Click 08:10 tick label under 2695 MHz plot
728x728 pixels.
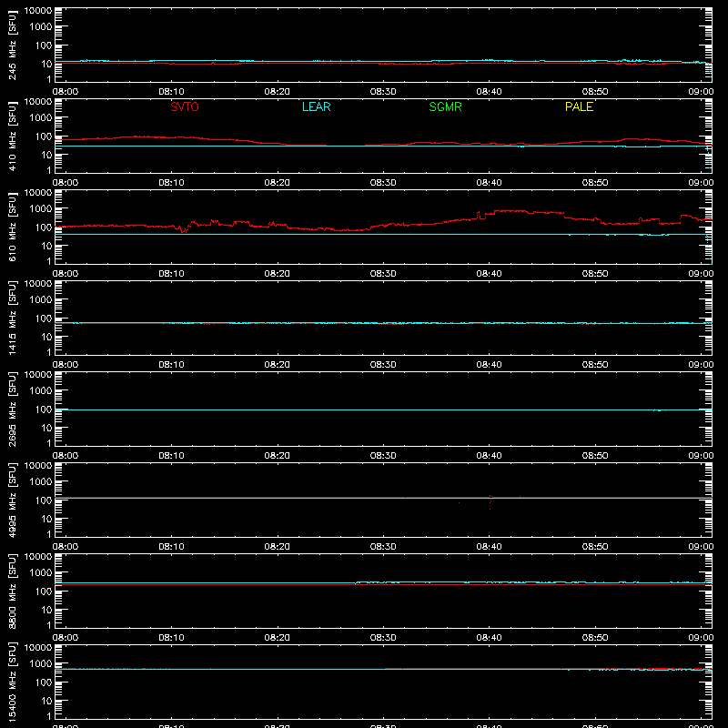171,456
